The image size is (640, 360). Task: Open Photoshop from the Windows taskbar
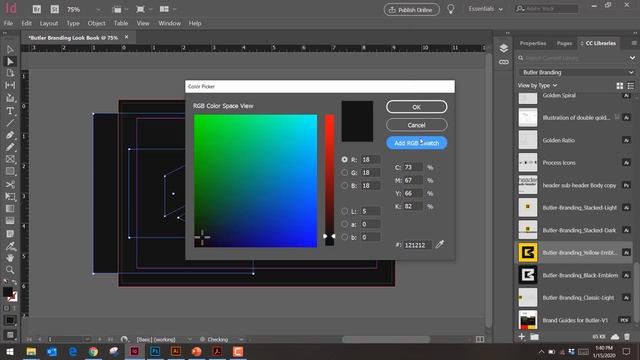(x=155, y=351)
